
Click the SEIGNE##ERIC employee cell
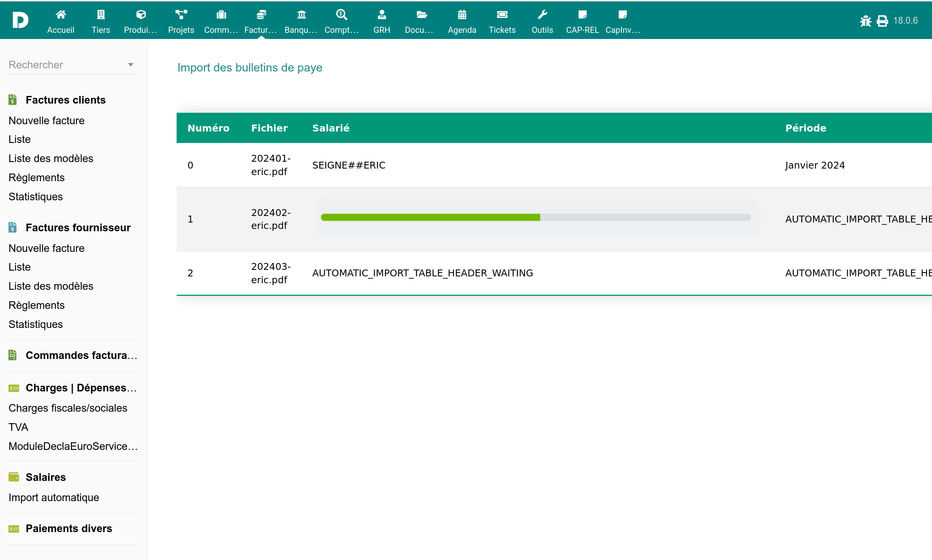349,165
